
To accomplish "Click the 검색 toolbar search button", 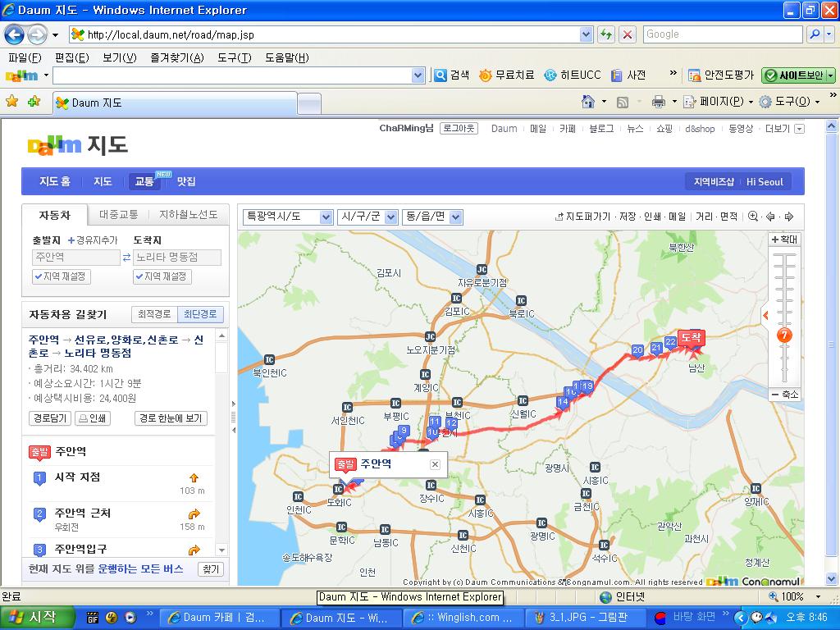I will (452, 75).
